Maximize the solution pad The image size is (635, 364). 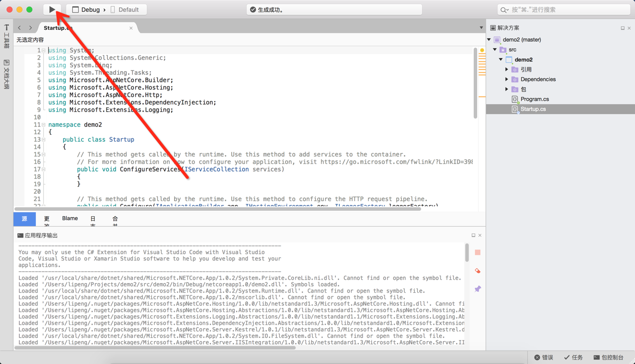[x=623, y=28]
